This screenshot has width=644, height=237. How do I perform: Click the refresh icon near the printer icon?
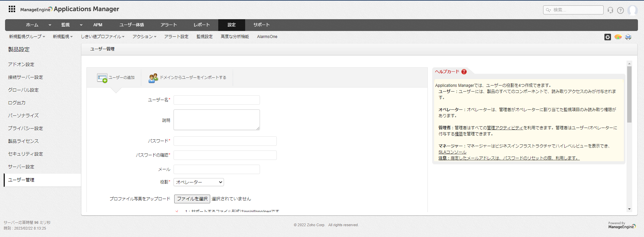[608, 37]
